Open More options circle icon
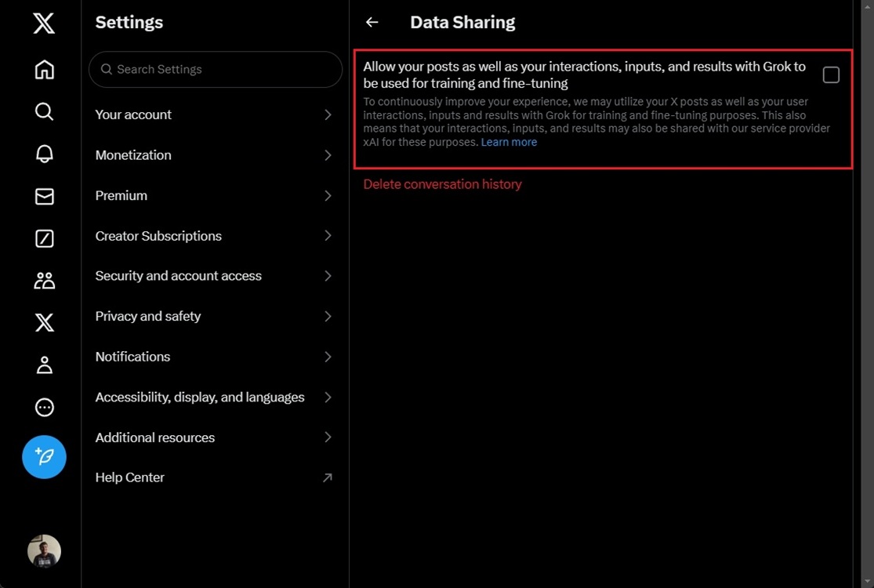Image resolution: width=874 pixels, height=588 pixels. tap(44, 407)
